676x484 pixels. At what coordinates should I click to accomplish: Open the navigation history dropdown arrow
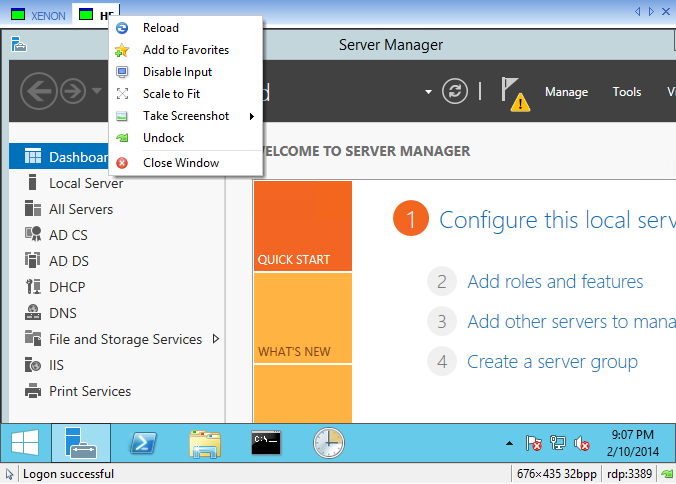tap(97, 91)
